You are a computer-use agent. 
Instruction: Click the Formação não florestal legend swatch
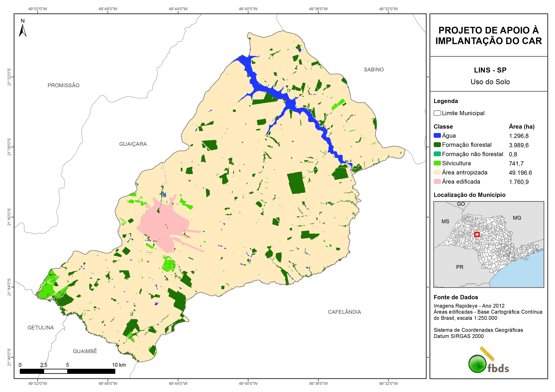coord(437,154)
